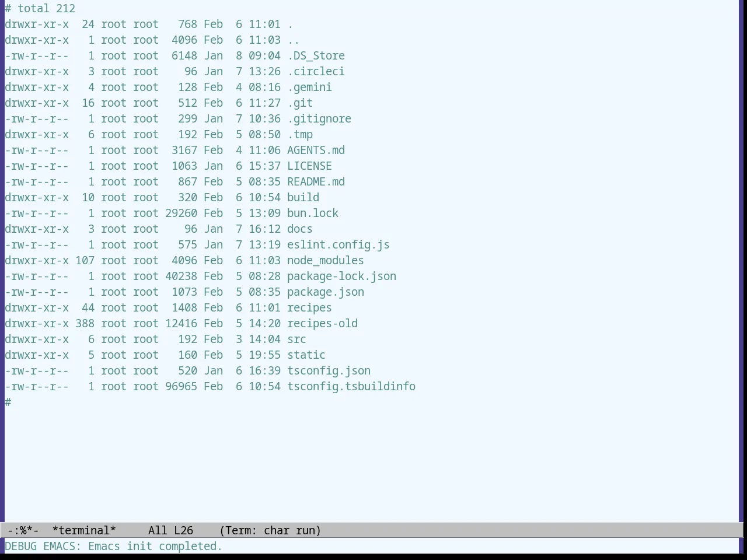Click the shell prompt on the last line

[8, 402]
